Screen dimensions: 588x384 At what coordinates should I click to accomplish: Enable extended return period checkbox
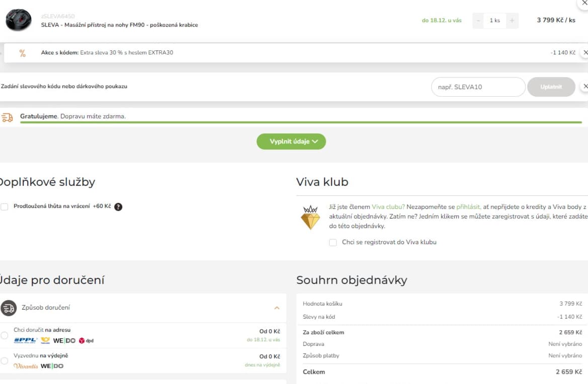click(5, 207)
